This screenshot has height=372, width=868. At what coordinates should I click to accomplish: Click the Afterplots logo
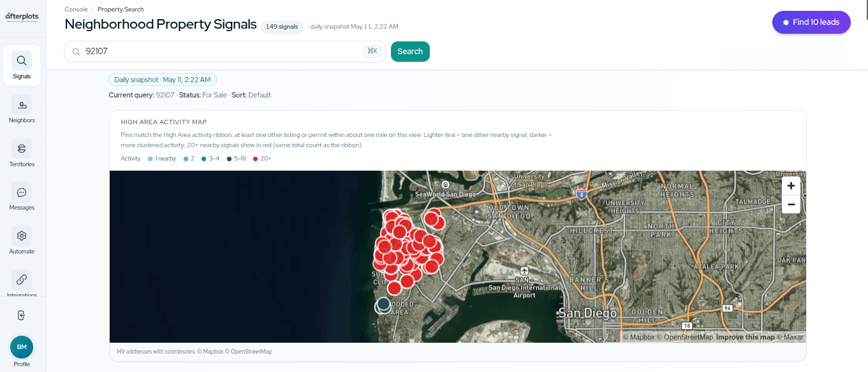[22, 17]
